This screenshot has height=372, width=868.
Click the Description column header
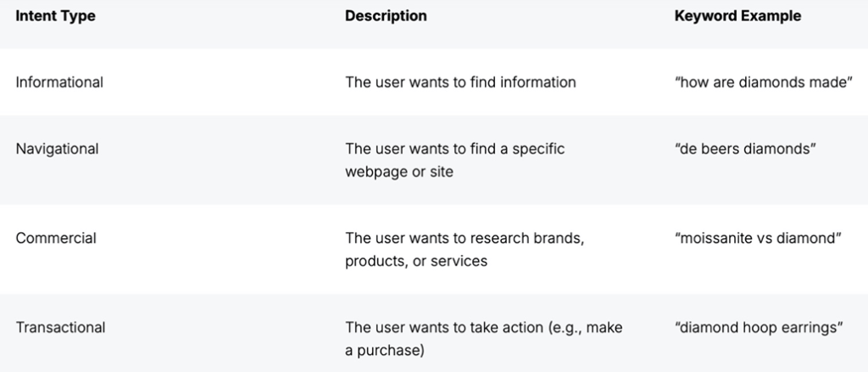pos(386,16)
